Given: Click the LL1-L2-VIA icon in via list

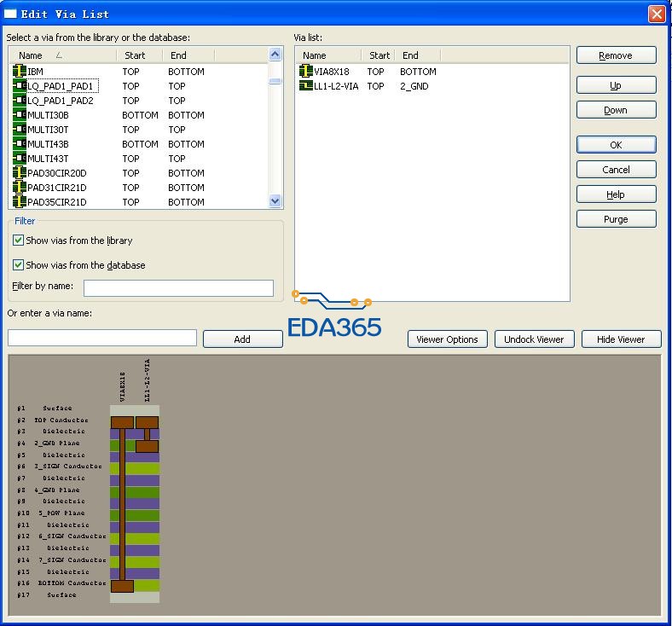Looking at the screenshot, I should 306,86.
